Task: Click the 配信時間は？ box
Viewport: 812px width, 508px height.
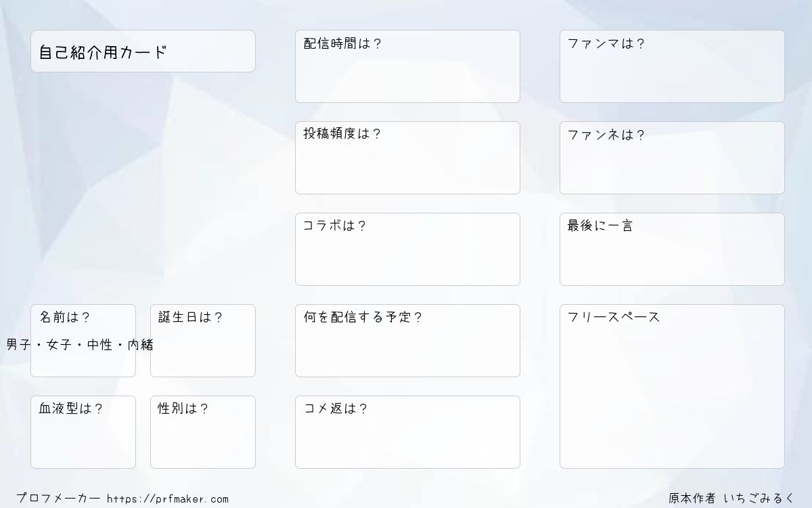Action: pyautogui.click(x=407, y=66)
